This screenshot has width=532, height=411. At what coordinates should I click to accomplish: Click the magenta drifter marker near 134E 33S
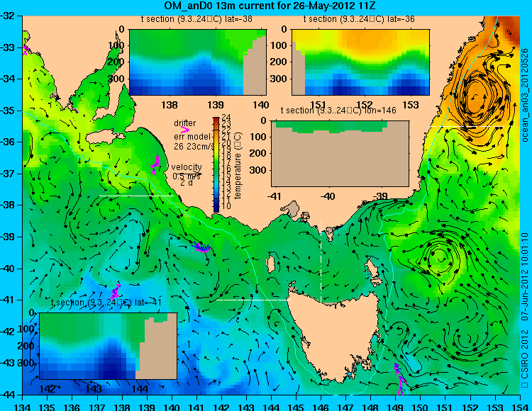click(26, 50)
